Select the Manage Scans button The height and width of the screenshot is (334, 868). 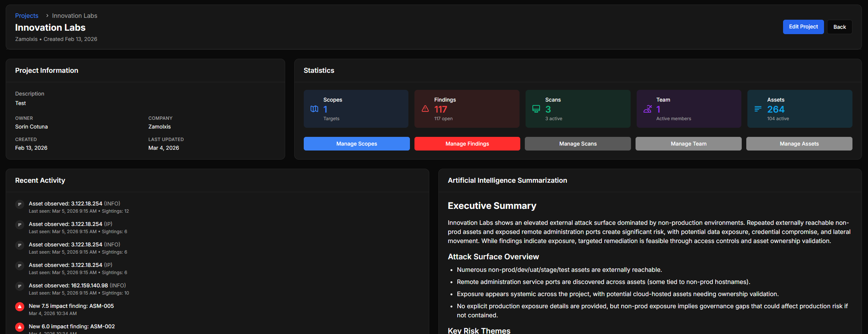click(x=578, y=144)
